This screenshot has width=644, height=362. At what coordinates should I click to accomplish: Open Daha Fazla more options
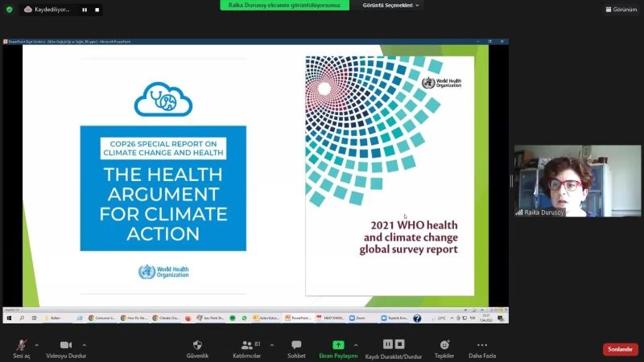481,345
